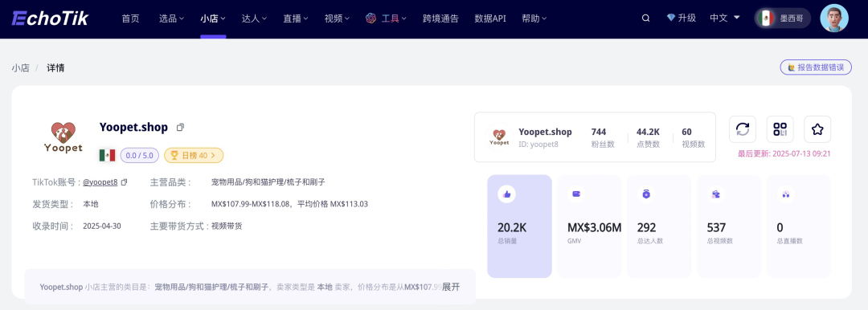The height and width of the screenshot is (310, 868).
Task: Click the 60 视频数 stat
Action: coord(694,138)
